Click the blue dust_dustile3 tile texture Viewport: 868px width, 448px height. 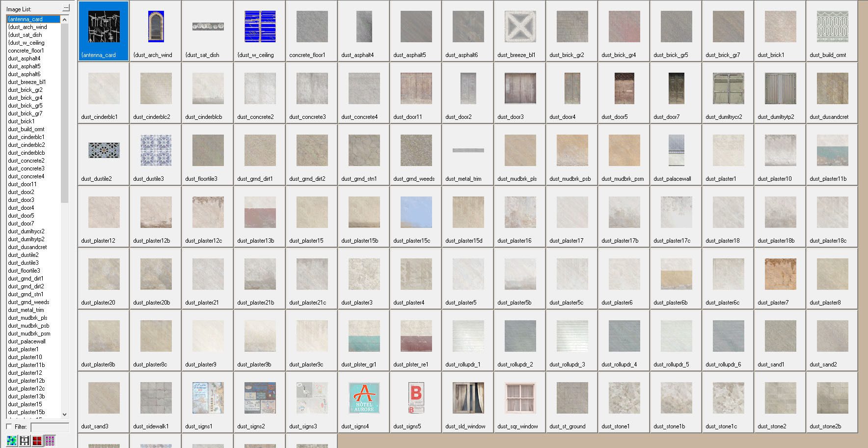155,151
